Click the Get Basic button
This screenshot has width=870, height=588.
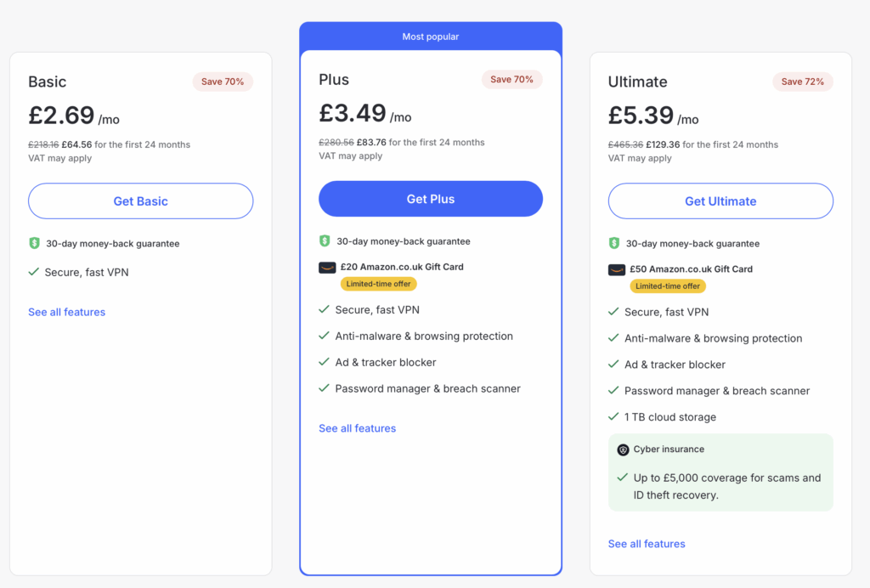click(x=141, y=201)
